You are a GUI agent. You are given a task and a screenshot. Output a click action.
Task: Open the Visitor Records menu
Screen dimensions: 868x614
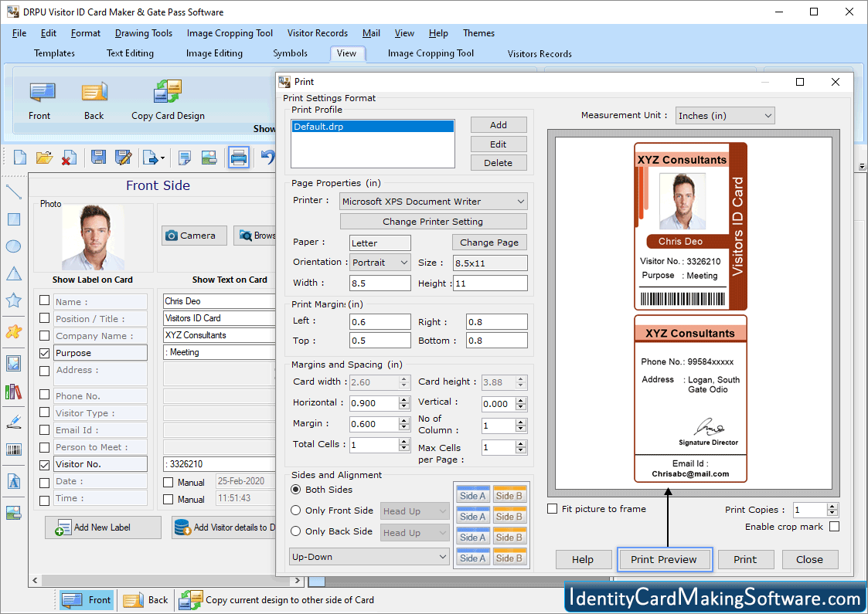317,33
